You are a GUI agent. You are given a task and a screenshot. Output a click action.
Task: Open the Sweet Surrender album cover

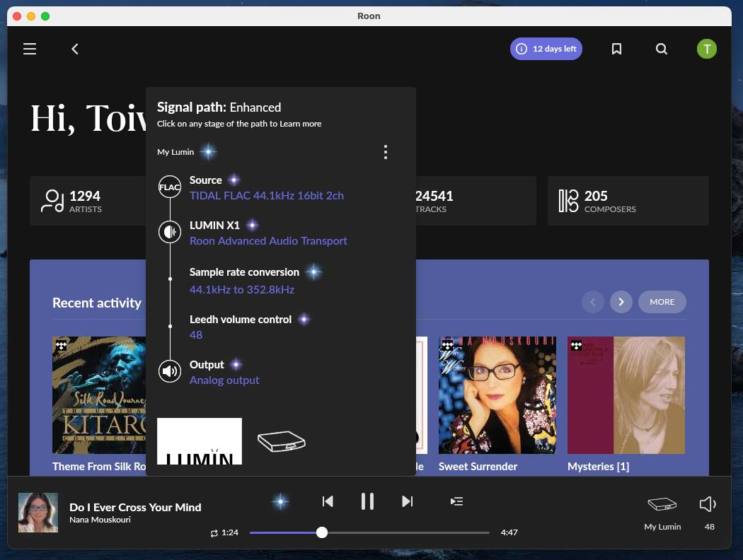(497, 395)
